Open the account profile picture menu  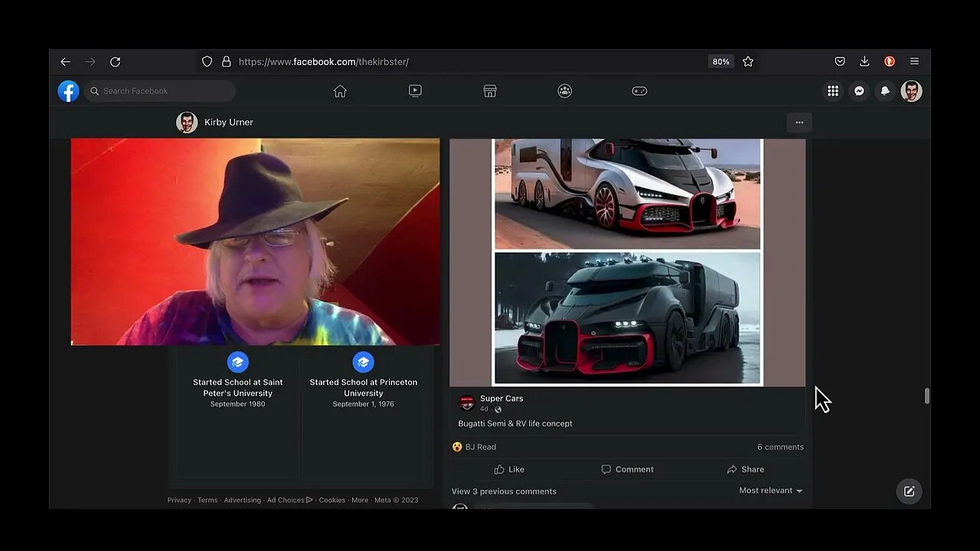tap(911, 91)
